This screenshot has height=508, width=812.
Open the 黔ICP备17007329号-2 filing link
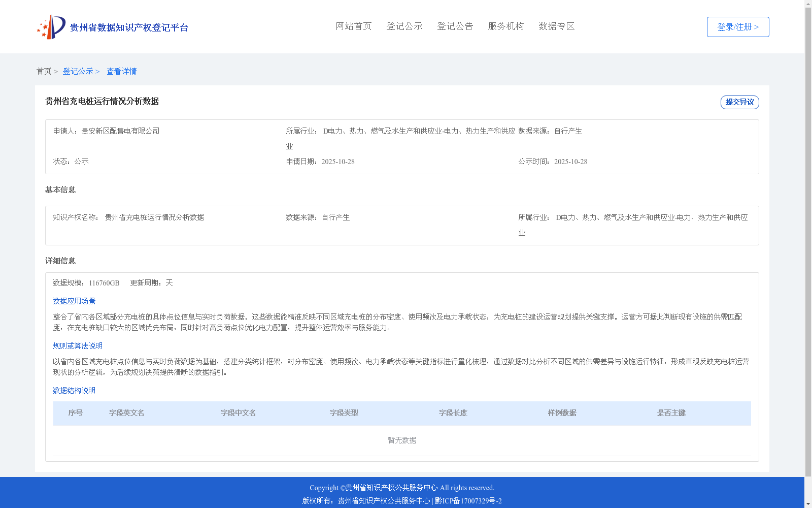pyautogui.click(x=467, y=501)
